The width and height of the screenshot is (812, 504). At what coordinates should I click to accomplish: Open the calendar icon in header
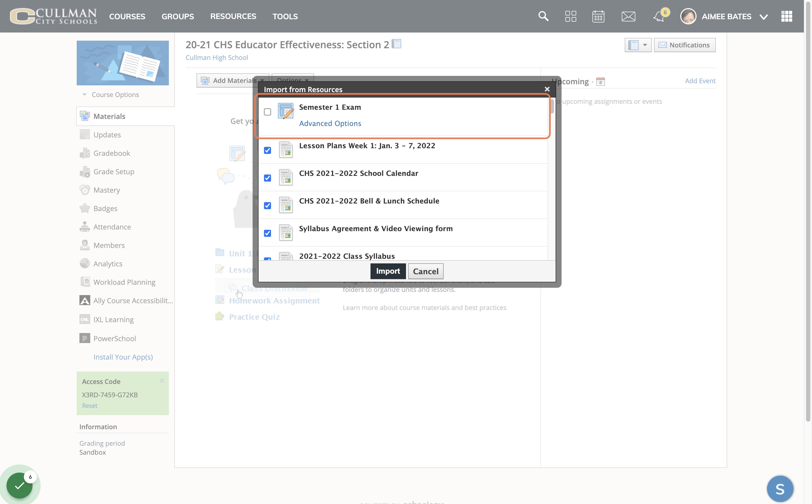tap(598, 16)
